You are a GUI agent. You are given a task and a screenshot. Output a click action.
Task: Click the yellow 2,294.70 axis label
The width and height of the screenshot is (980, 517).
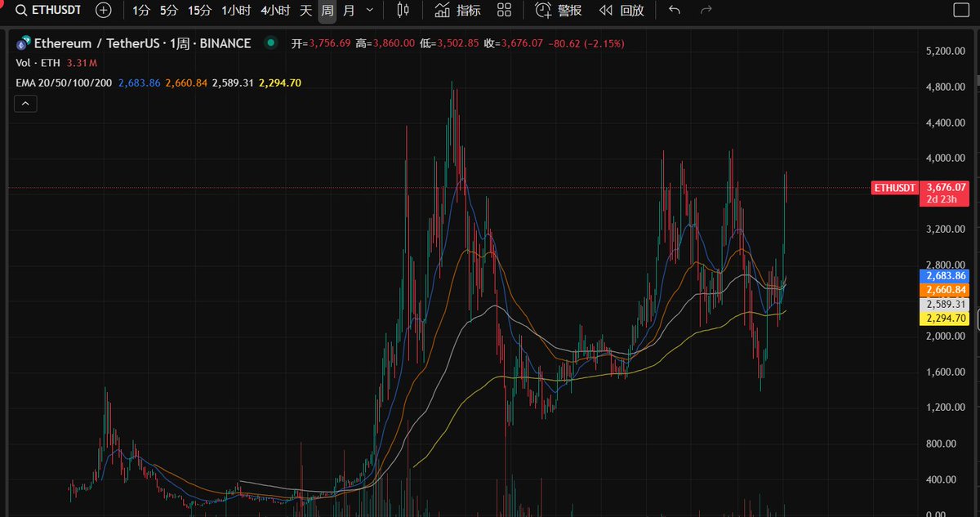947,318
